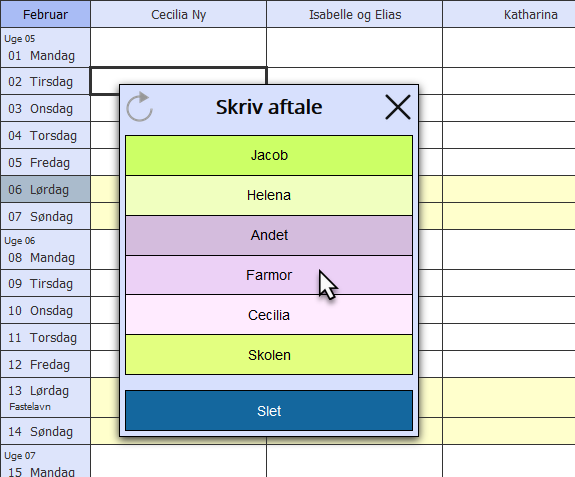This screenshot has height=477, width=575.
Task: Select the Katharina column header
Action: (509, 14)
